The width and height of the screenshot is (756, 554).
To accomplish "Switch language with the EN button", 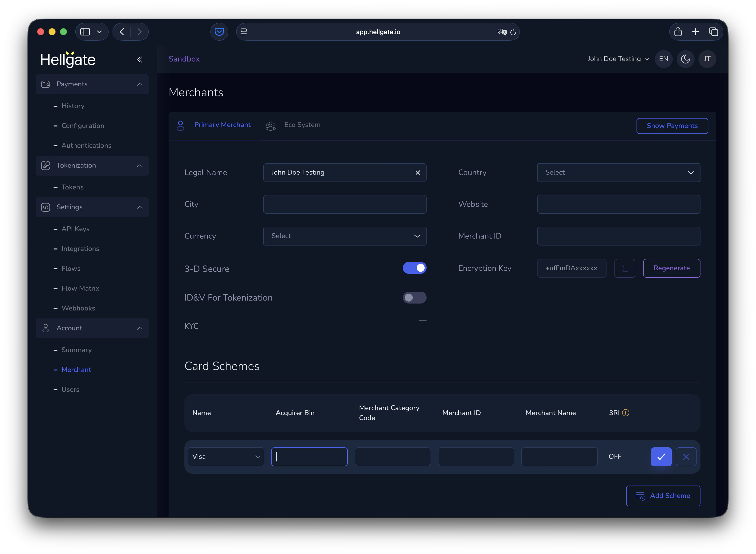I will pos(664,59).
